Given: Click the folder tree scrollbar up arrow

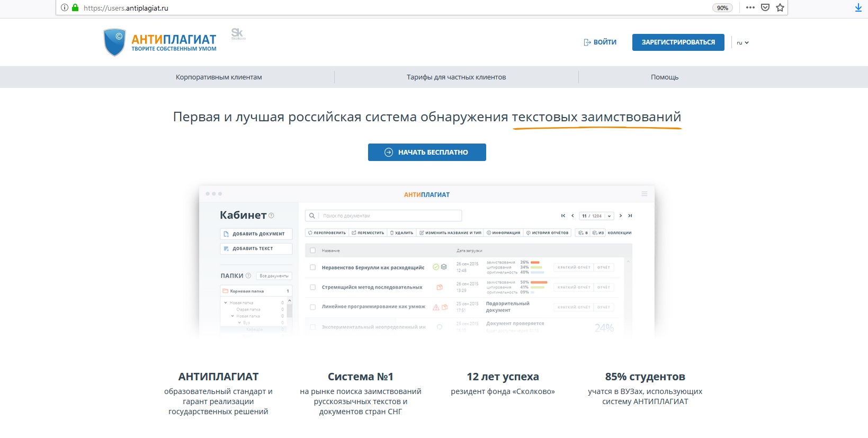Looking at the screenshot, I should tap(289, 301).
